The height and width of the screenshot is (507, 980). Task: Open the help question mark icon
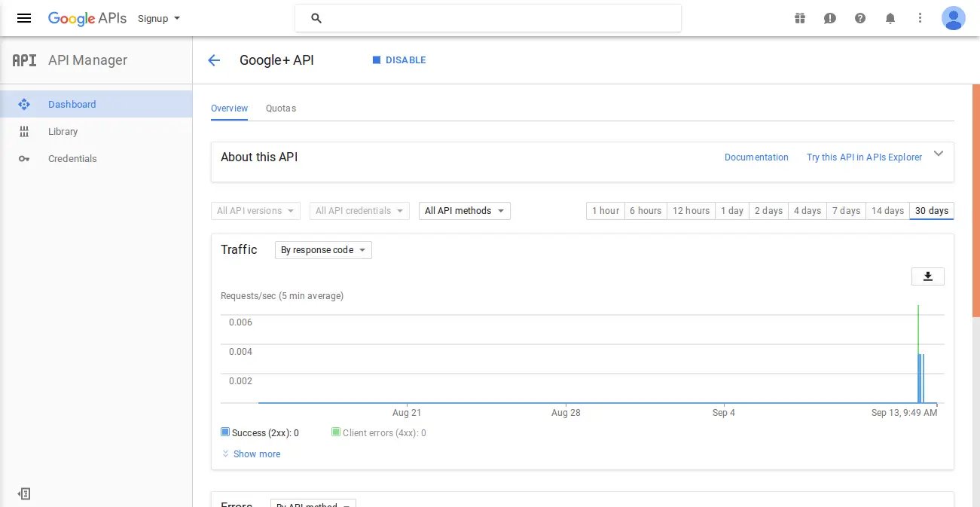[860, 18]
